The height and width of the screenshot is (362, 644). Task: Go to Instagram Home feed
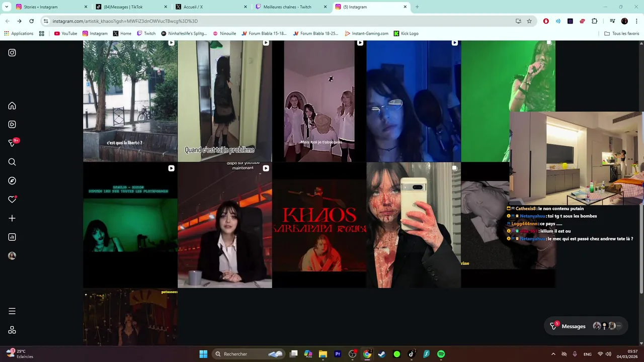12,106
